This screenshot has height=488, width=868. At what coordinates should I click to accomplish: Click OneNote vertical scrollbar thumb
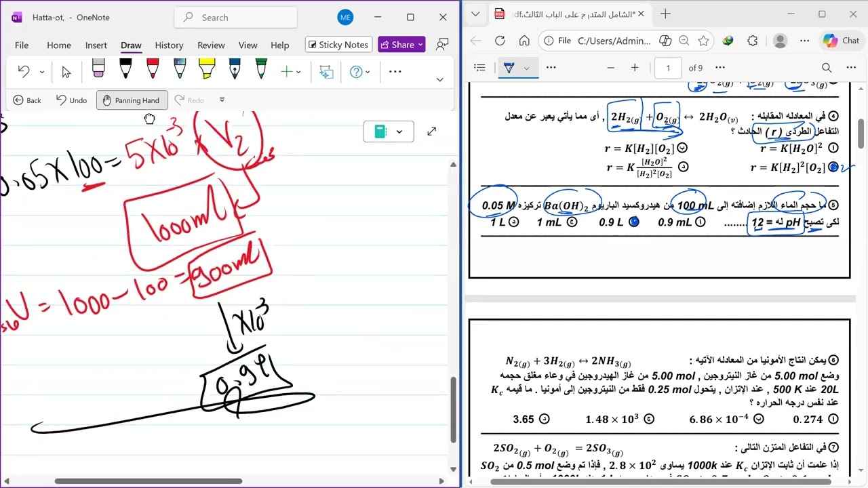(x=453, y=409)
